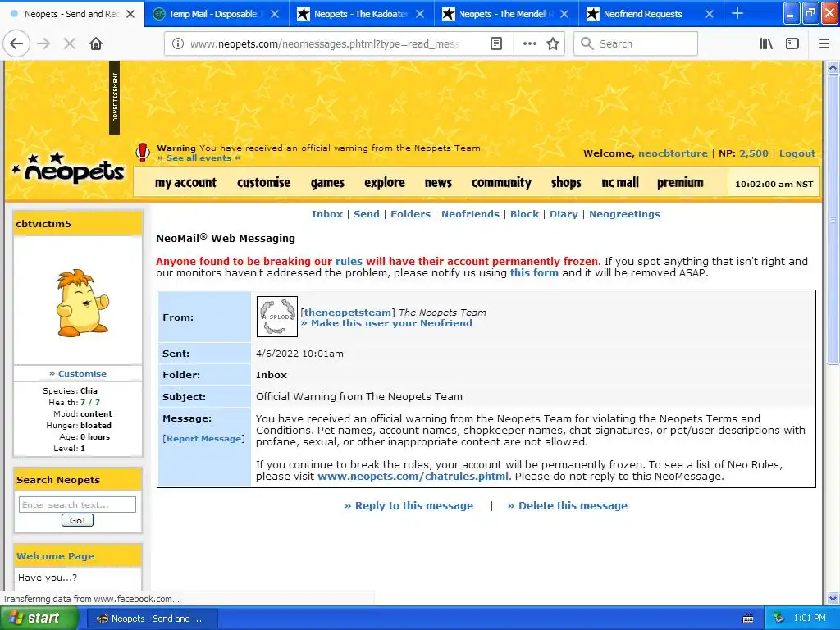This screenshot has width=840, height=630.
Task: Click the yellow Chia pet image
Action: tap(82, 303)
